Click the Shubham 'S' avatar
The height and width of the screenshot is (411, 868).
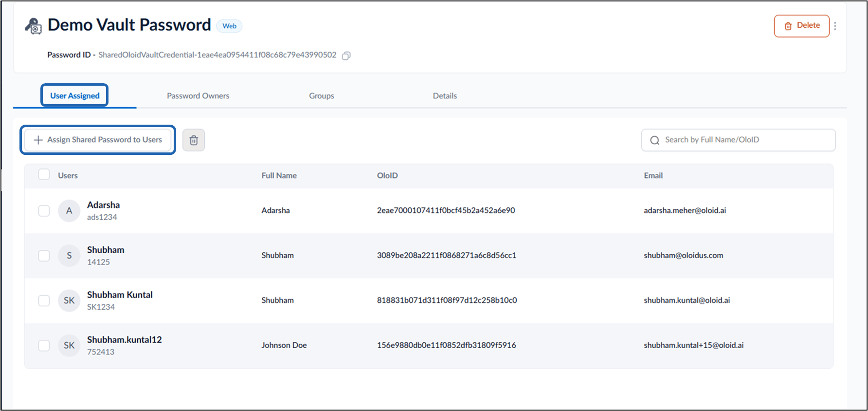click(69, 256)
